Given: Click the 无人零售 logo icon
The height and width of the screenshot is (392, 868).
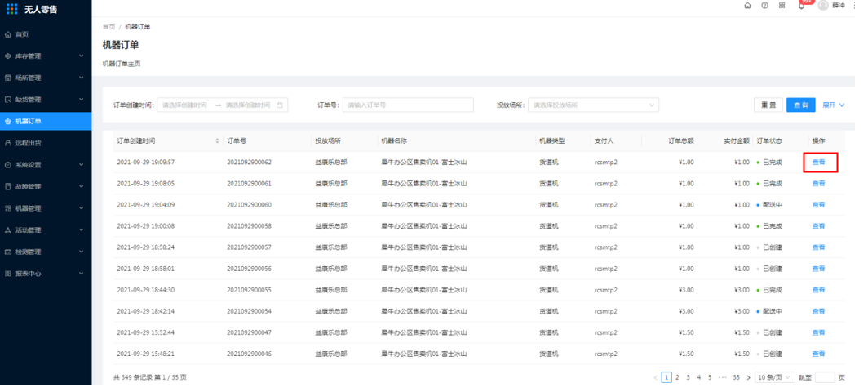Looking at the screenshot, I should click(x=12, y=9).
